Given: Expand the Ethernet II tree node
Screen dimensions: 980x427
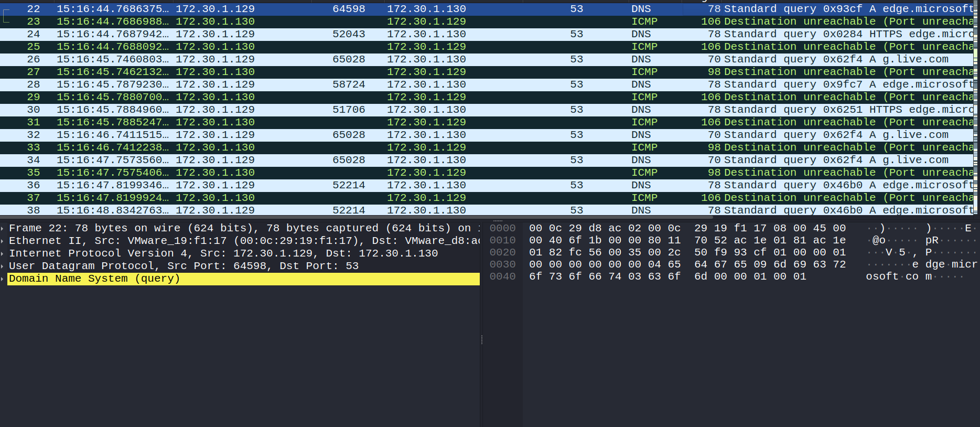Looking at the screenshot, I should click(3, 241).
